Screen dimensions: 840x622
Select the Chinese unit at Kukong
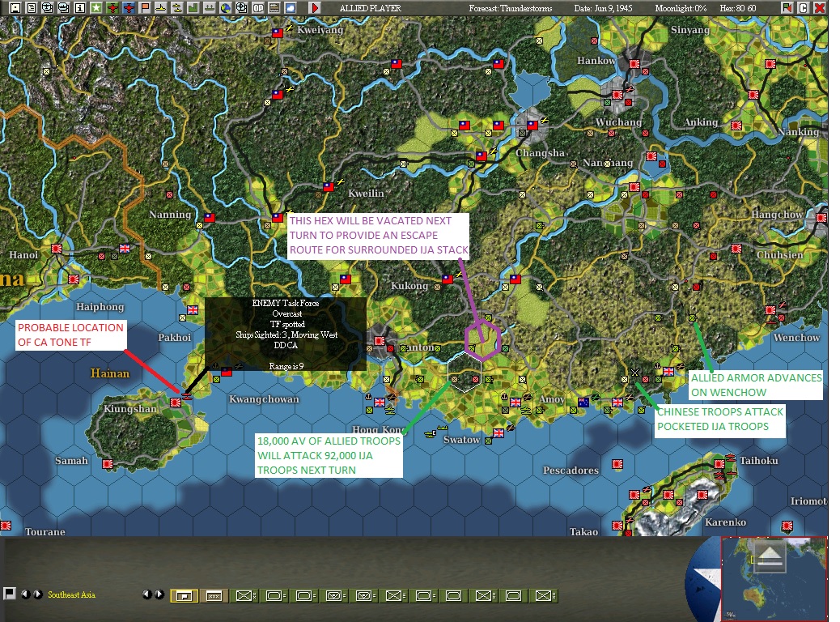tap(448, 279)
